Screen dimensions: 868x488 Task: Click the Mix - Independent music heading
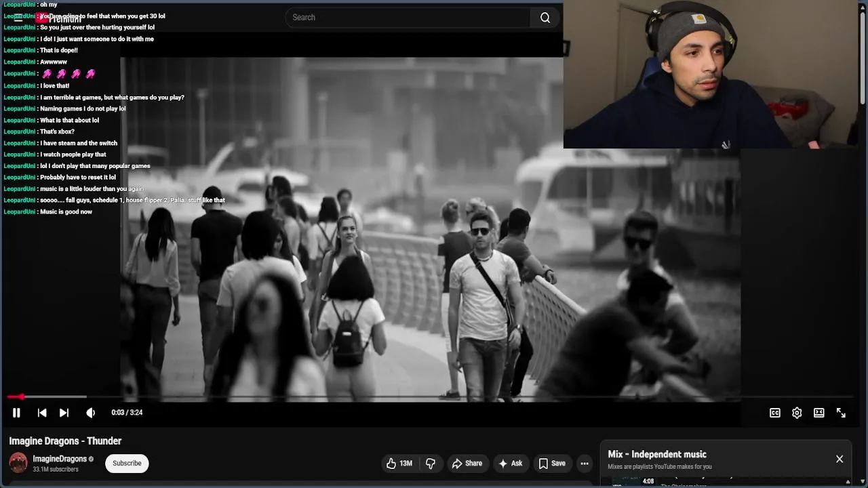[657, 455]
